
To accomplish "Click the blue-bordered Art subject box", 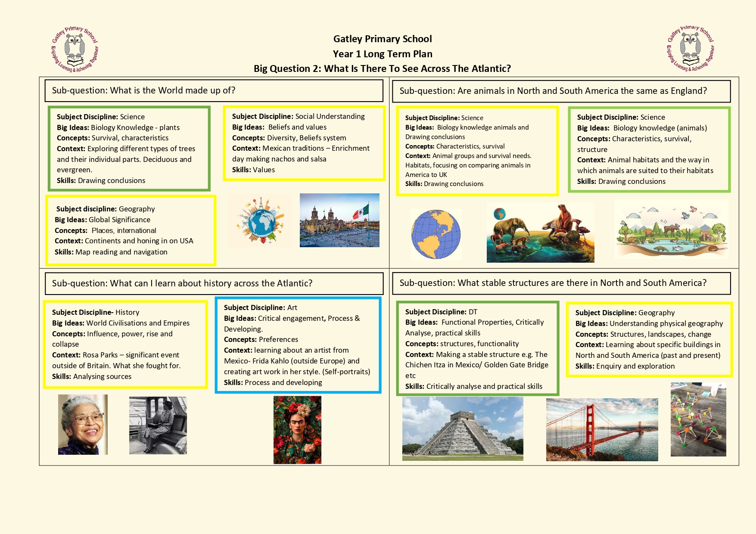I will pyautogui.click(x=298, y=345).
